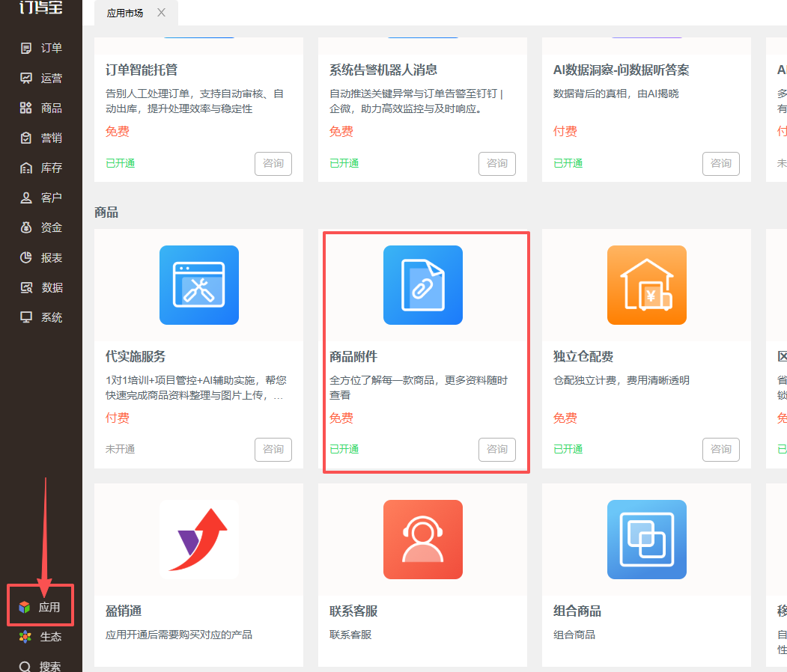This screenshot has width=787, height=672.
Task: Open the 运营 sidebar menu
Action: tap(41, 79)
